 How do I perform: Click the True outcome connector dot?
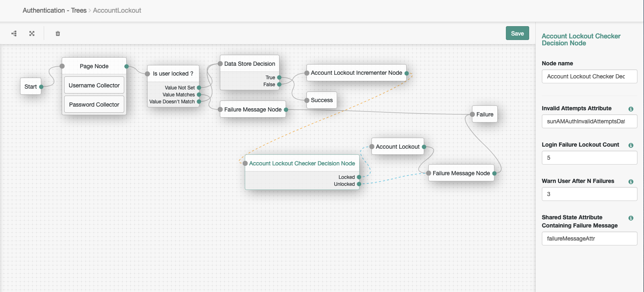click(x=279, y=78)
